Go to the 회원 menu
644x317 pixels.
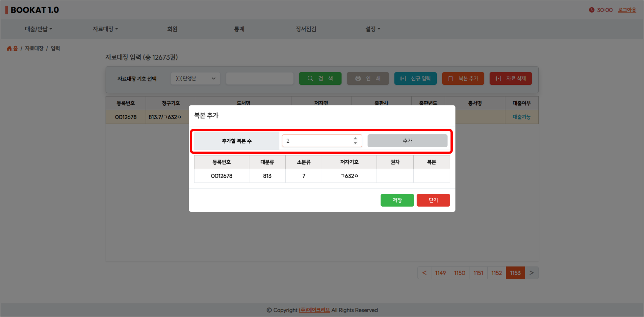(x=172, y=29)
